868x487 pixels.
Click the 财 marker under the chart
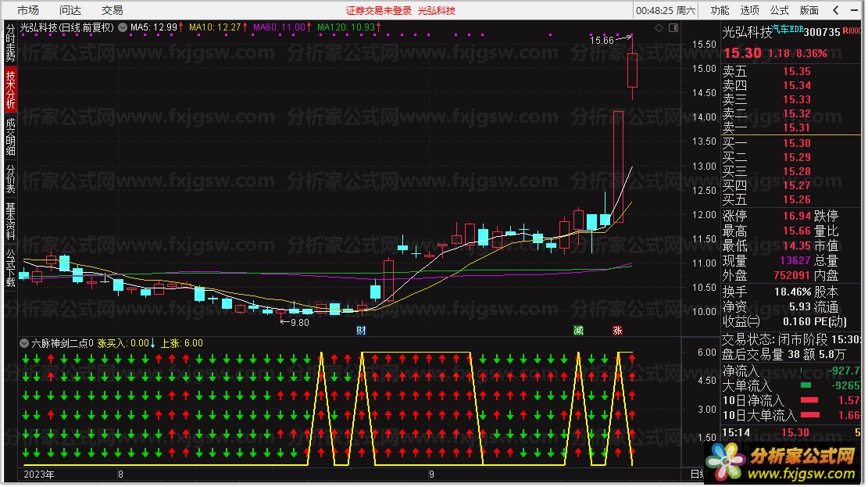click(361, 331)
